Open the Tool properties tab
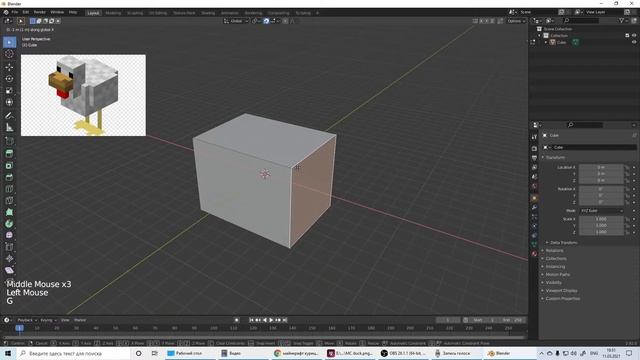The width and height of the screenshot is (640, 360). coord(534,137)
